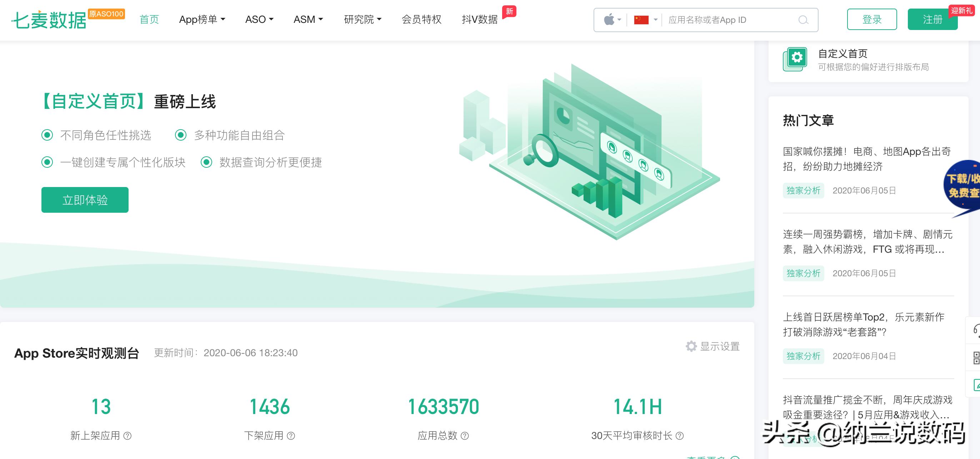Click 可根据您的偏好进行排版布局 description text
The height and width of the screenshot is (459, 980).
click(x=874, y=67)
